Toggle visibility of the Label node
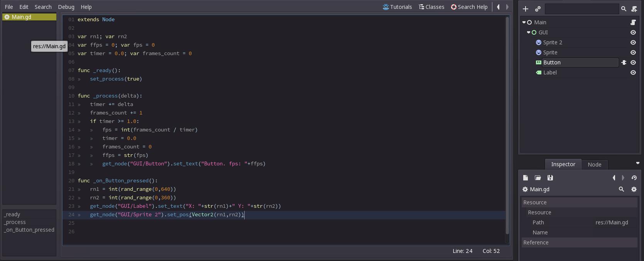Image resolution: width=644 pixels, height=261 pixels. tap(633, 72)
